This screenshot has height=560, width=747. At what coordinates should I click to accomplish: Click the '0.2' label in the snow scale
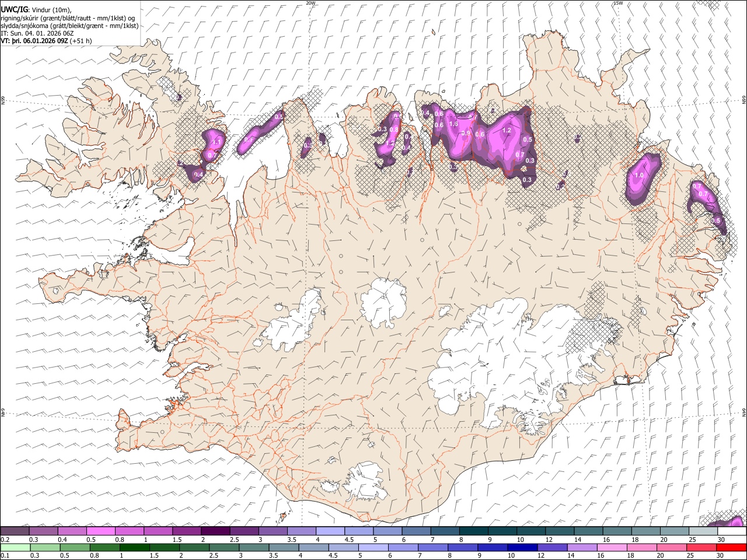coord(5,540)
